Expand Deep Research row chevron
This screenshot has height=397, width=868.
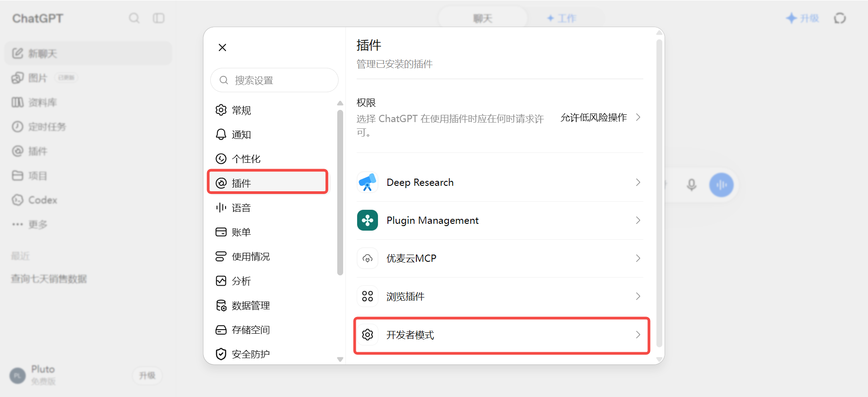(638, 182)
